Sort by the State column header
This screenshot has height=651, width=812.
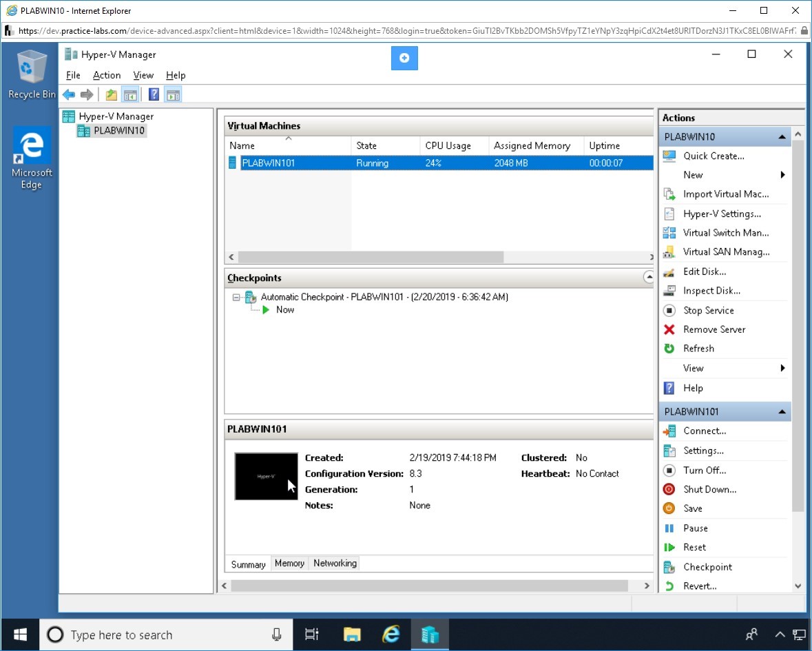pyautogui.click(x=385, y=145)
